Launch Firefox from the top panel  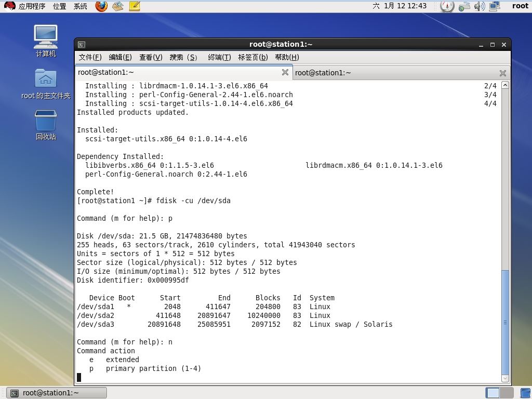(x=101, y=6)
